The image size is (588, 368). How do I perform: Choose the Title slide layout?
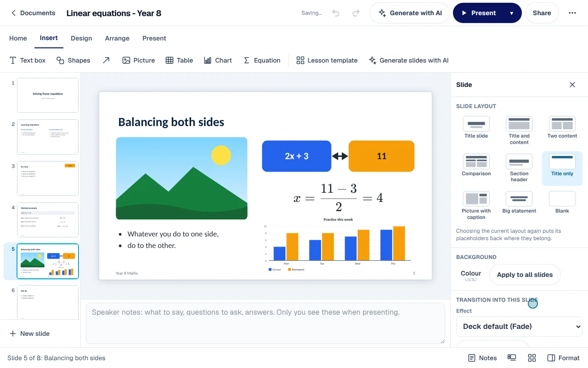point(476,128)
